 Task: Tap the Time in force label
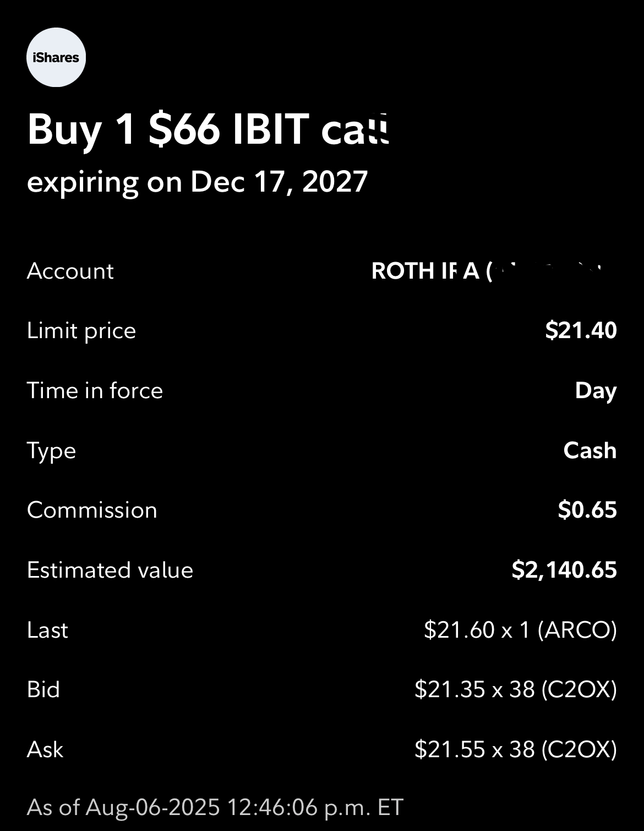pos(95,390)
